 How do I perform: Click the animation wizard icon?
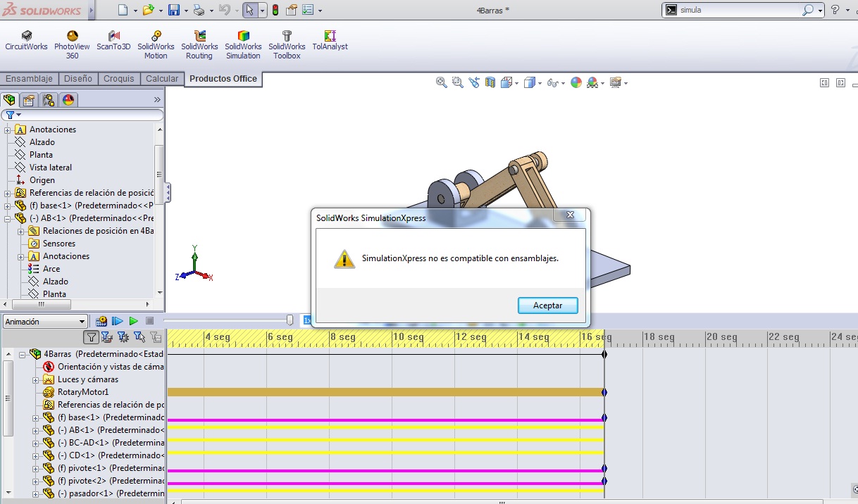[x=101, y=321]
